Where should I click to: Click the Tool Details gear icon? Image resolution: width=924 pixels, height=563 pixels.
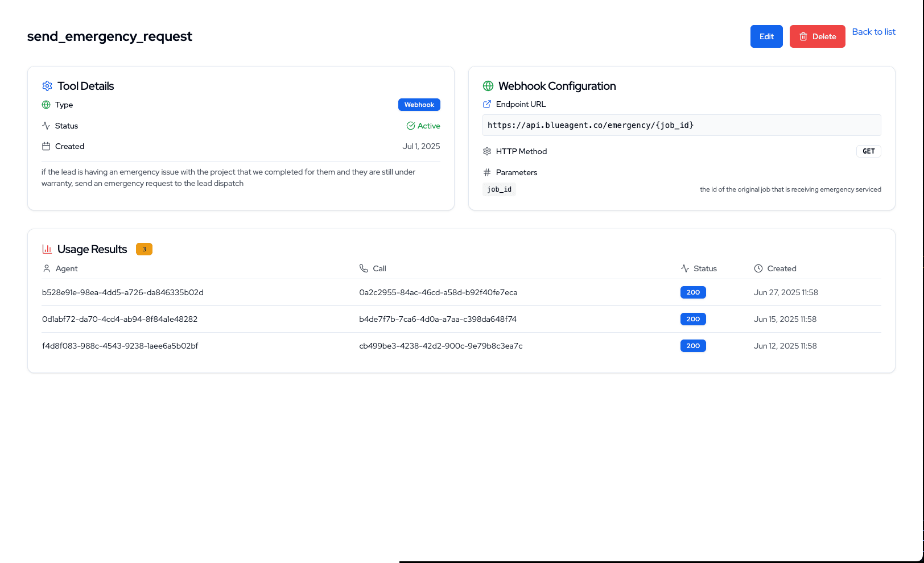(47, 86)
